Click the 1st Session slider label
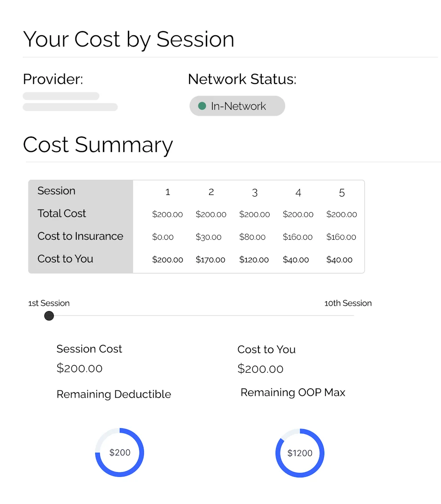The height and width of the screenshot is (504, 441). 49,303
